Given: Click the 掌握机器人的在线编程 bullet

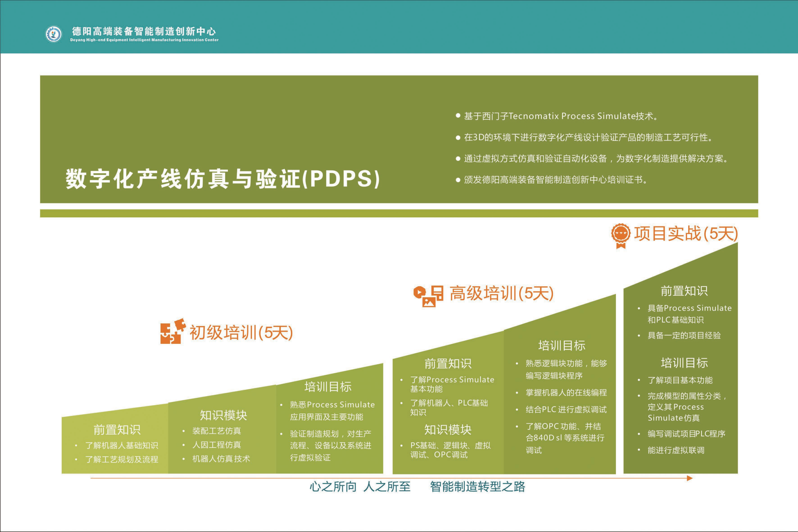Looking at the screenshot, I should click(566, 393).
